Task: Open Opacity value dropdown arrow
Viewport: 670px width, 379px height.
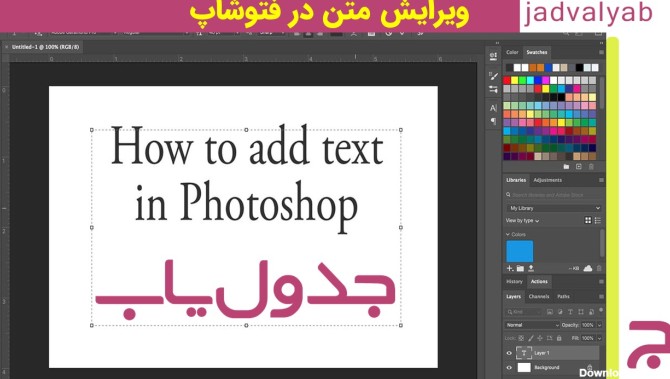Action: [x=599, y=325]
